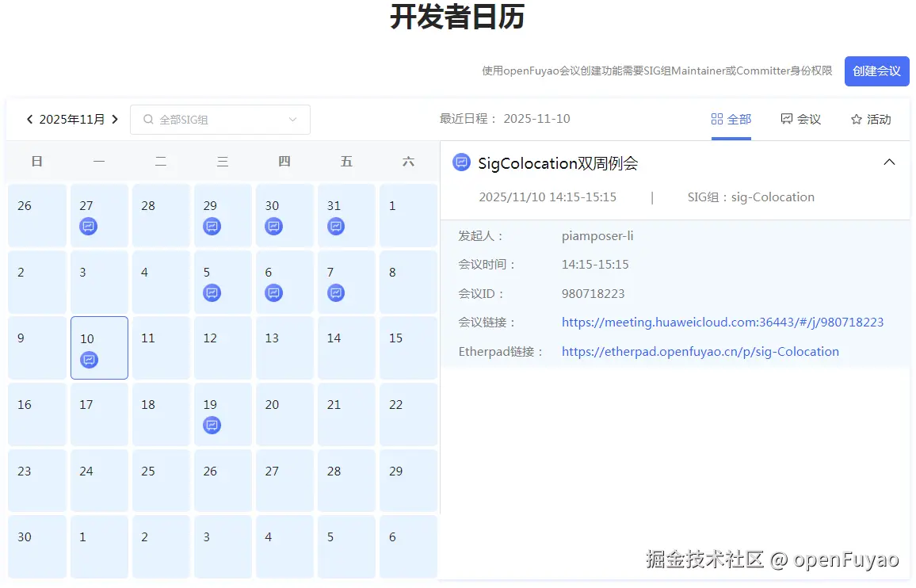Go to the previous month with the left arrow
Viewport: 916px width, 588px height.
pyautogui.click(x=29, y=119)
